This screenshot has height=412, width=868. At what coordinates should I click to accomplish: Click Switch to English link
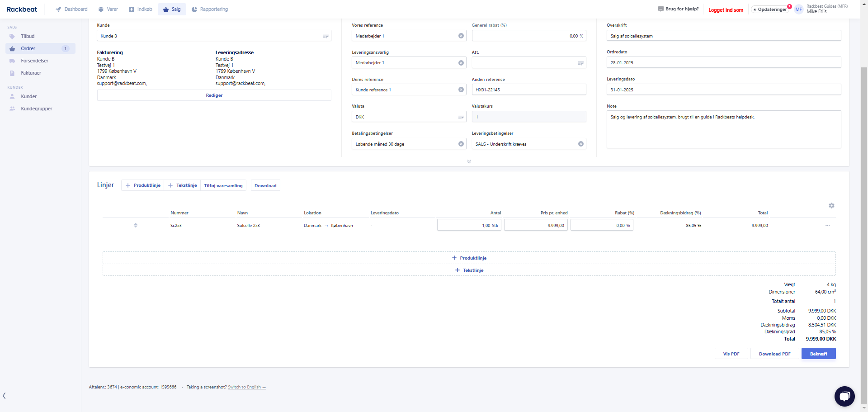pyautogui.click(x=246, y=387)
